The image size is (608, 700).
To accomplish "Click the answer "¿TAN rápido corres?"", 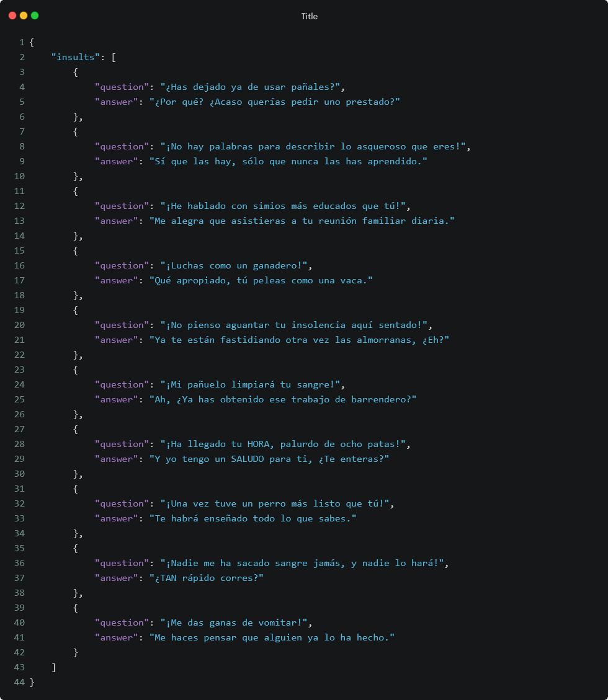I will pyautogui.click(x=206, y=578).
